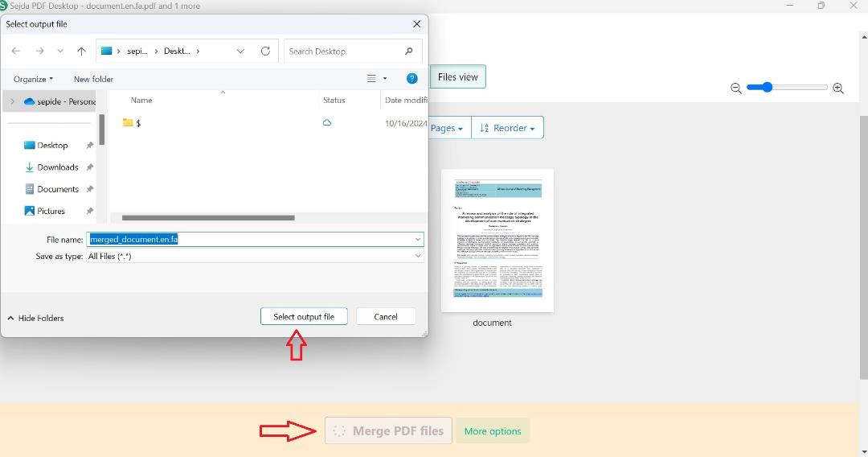Image resolution: width=868 pixels, height=457 pixels.
Task: Open the Pages dropdown in Sejda
Action: 446,128
